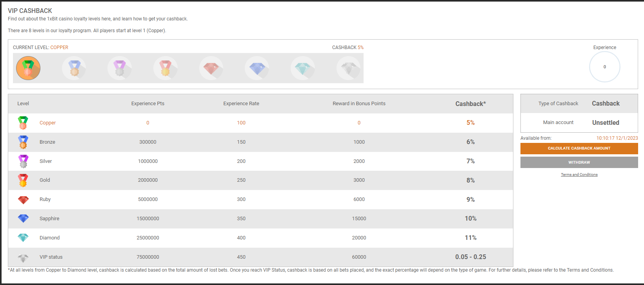Select the Silver medal in level strip

(120, 68)
